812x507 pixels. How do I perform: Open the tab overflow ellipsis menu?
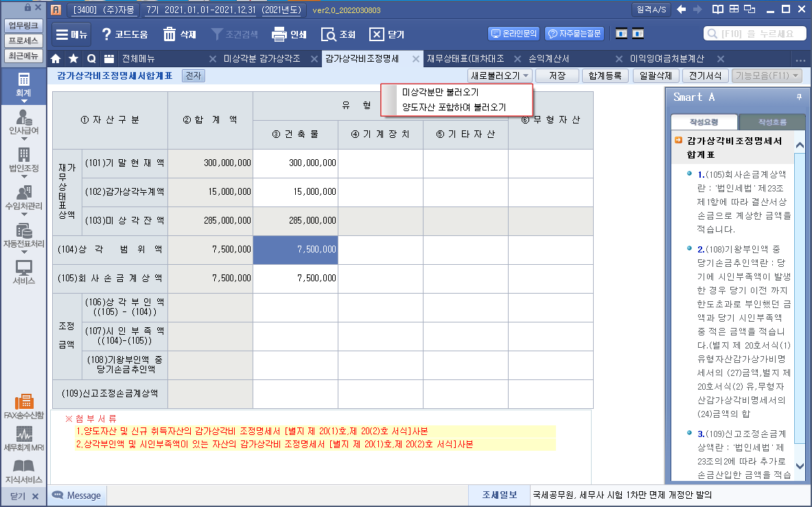(800, 60)
